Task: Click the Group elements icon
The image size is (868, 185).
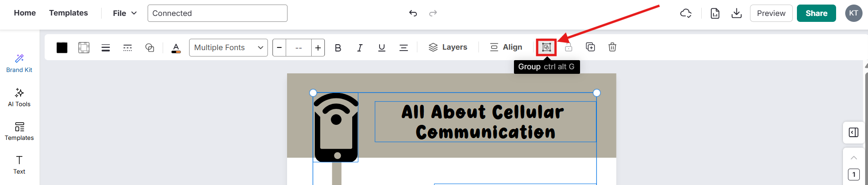Action: (x=546, y=47)
